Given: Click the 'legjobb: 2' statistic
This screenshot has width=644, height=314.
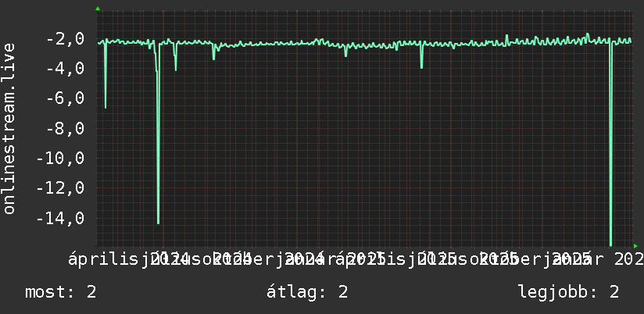Looking at the screenshot, I should [569, 292].
